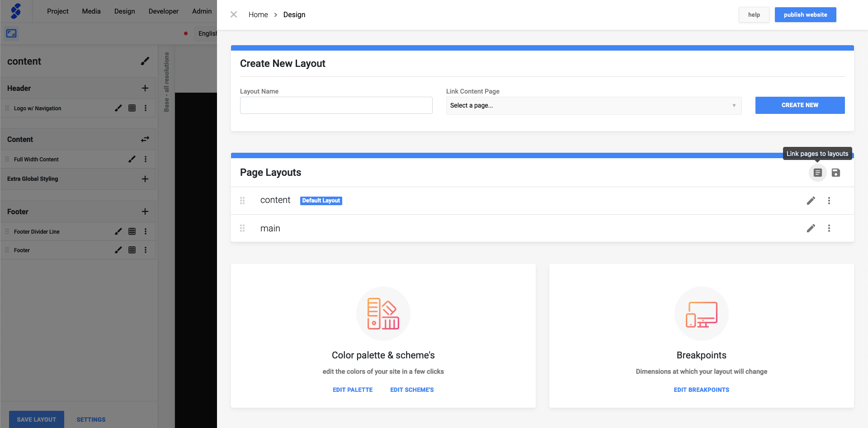The image size is (868, 428).
Task: Grab drag handle of main layout row
Action: coord(242,228)
